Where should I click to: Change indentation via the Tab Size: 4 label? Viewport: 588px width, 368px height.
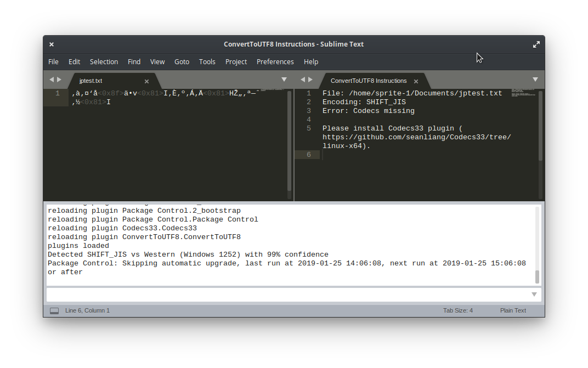[458, 310]
